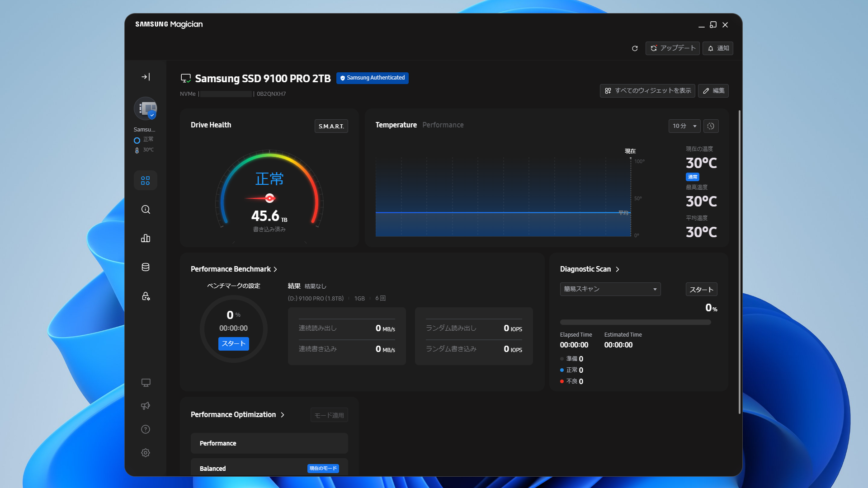This screenshot has height=488, width=868.
Task: Switch to the Performance graph tab
Action: (x=443, y=125)
